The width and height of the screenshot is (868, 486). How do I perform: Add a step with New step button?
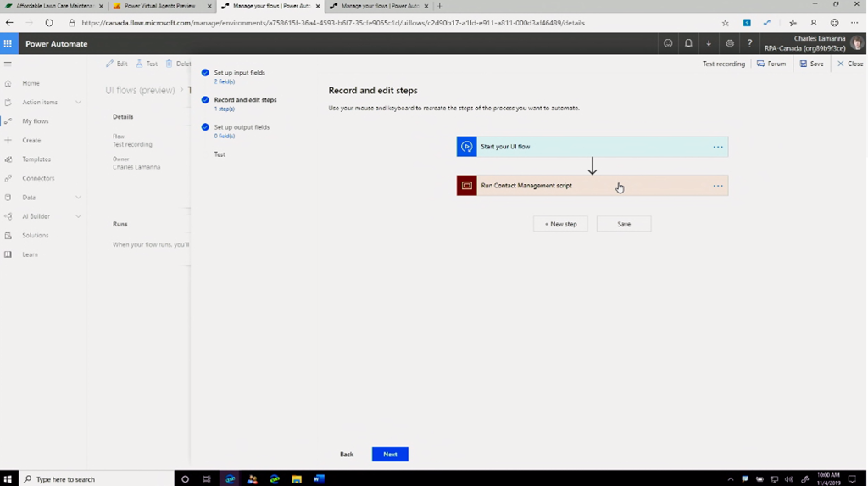click(x=560, y=224)
